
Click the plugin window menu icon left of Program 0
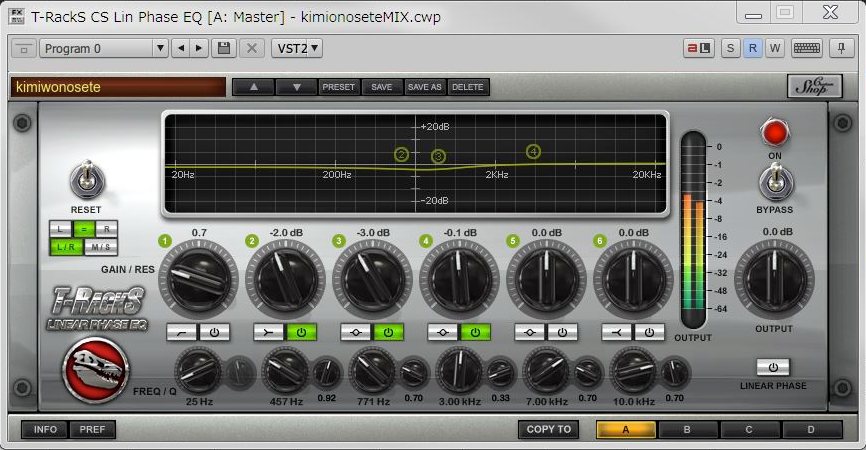pyautogui.click(x=24, y=49)
